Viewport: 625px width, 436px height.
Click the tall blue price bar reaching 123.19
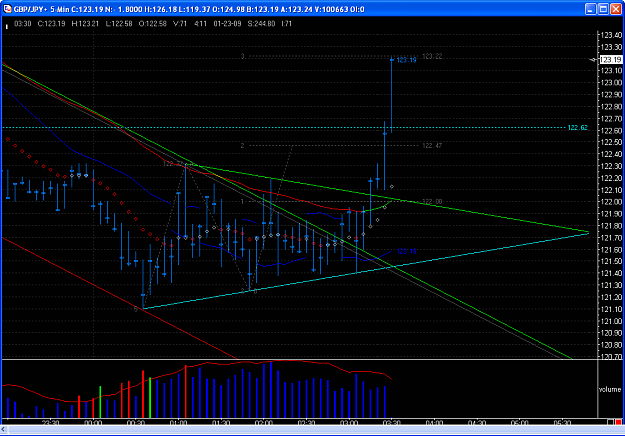click(391, 96)
